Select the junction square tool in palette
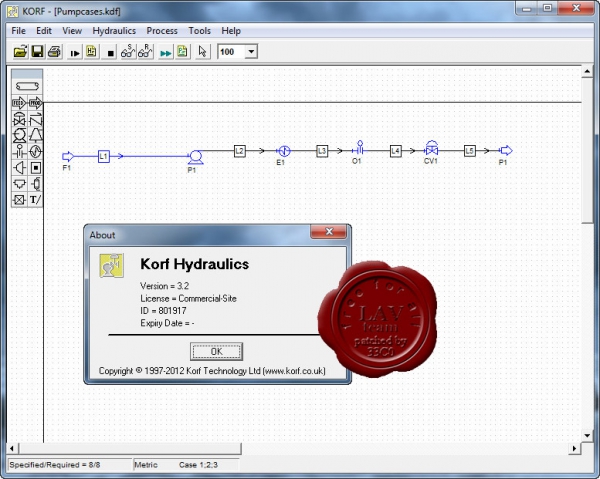 coord(35,168)
